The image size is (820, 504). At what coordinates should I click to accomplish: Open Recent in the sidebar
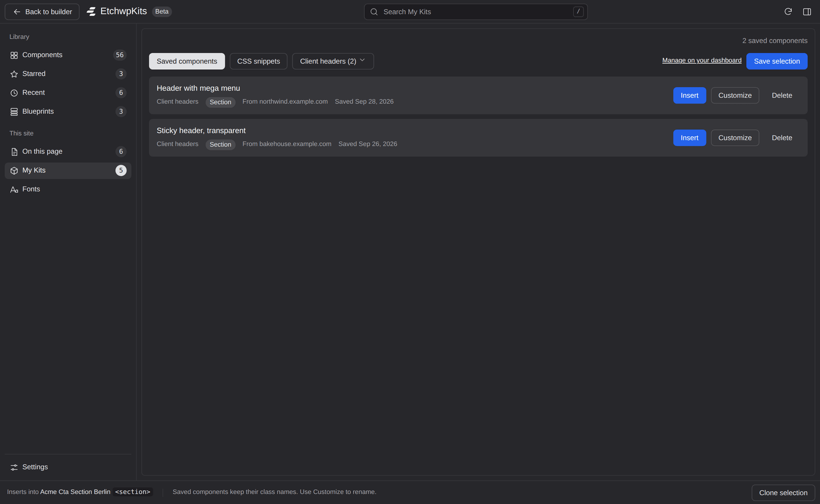(x=68, y=93)
